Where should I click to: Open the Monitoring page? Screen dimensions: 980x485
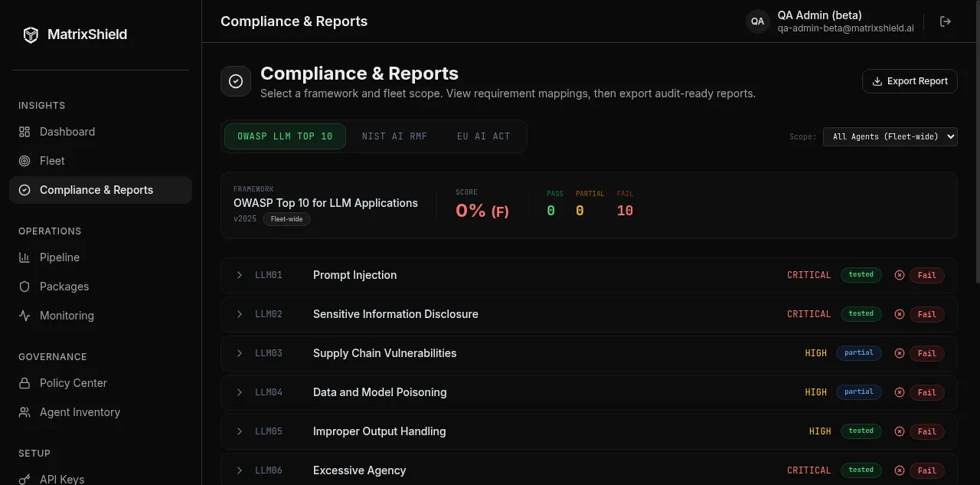[x=100, y=316]
